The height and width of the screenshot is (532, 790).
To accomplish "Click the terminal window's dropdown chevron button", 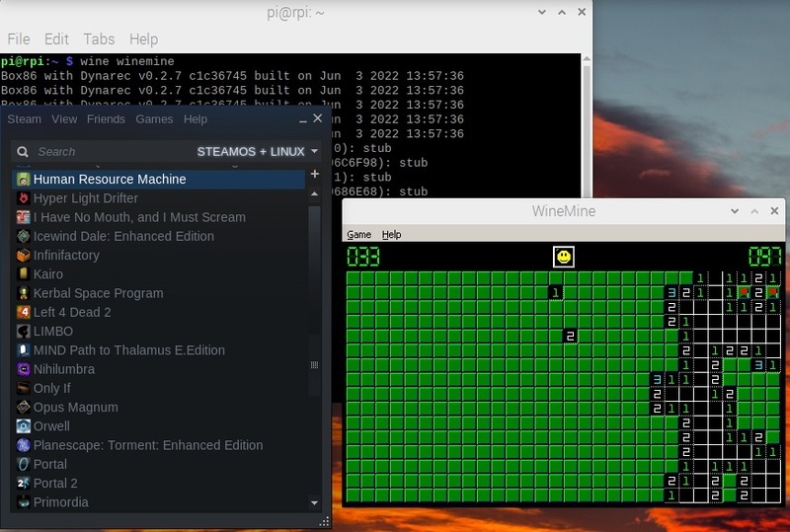I will point(542,12).
